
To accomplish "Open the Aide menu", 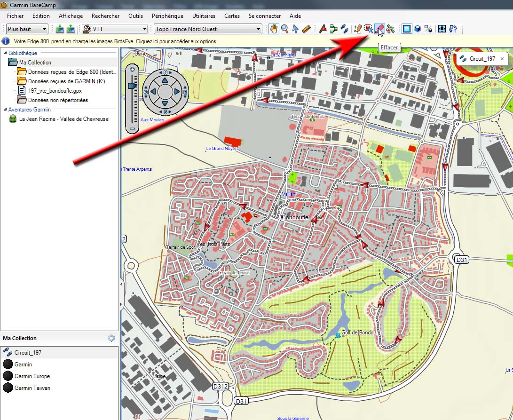I will pyautogui.click(x=295, y=16).
